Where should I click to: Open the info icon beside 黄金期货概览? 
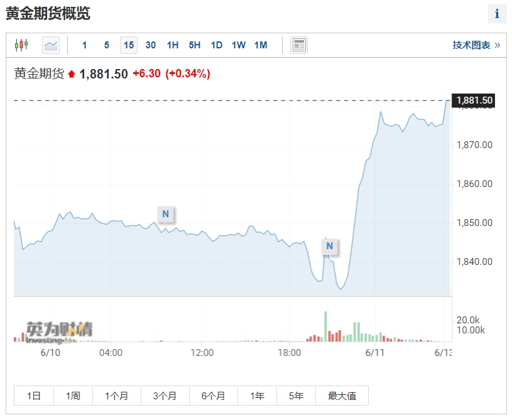point(497,14)
